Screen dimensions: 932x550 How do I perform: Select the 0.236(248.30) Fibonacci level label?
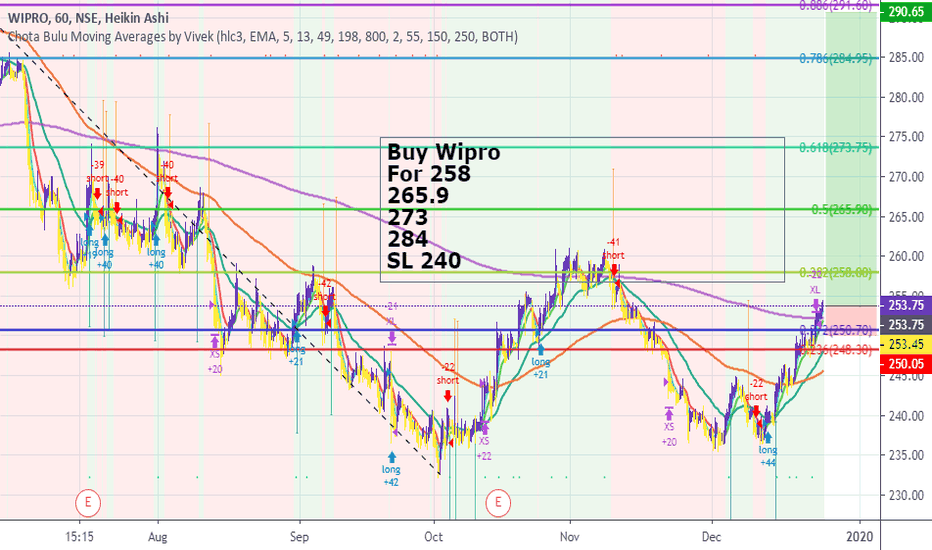click(836, 350)
